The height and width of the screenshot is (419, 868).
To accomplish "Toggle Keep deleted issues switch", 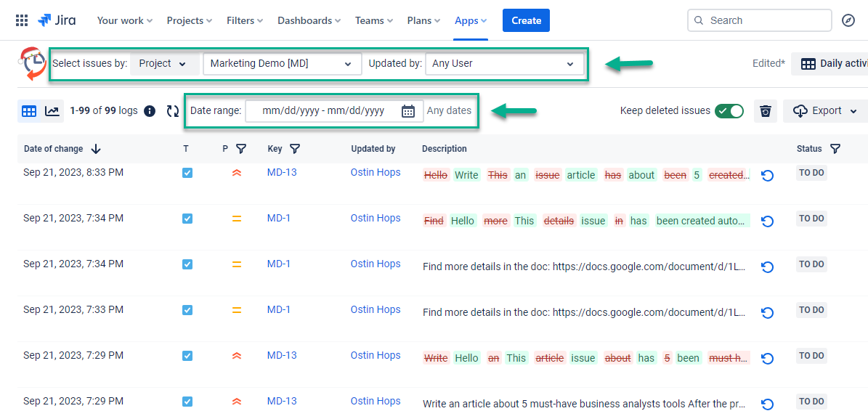I will [x=729, y=111].
